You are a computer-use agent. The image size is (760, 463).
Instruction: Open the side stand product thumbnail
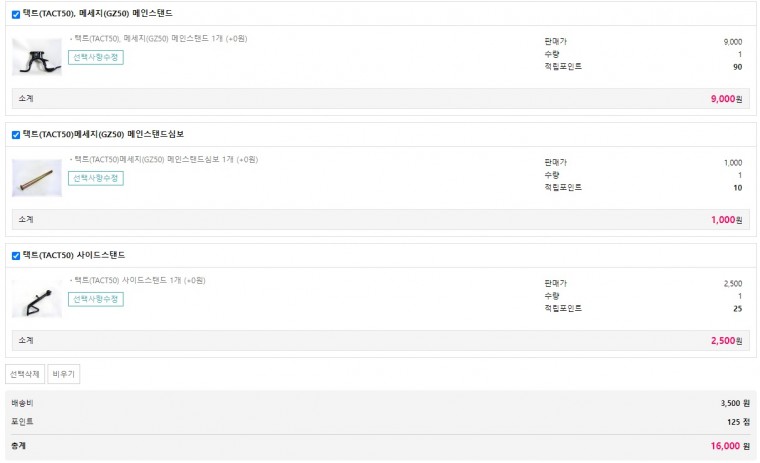(37, 299)
